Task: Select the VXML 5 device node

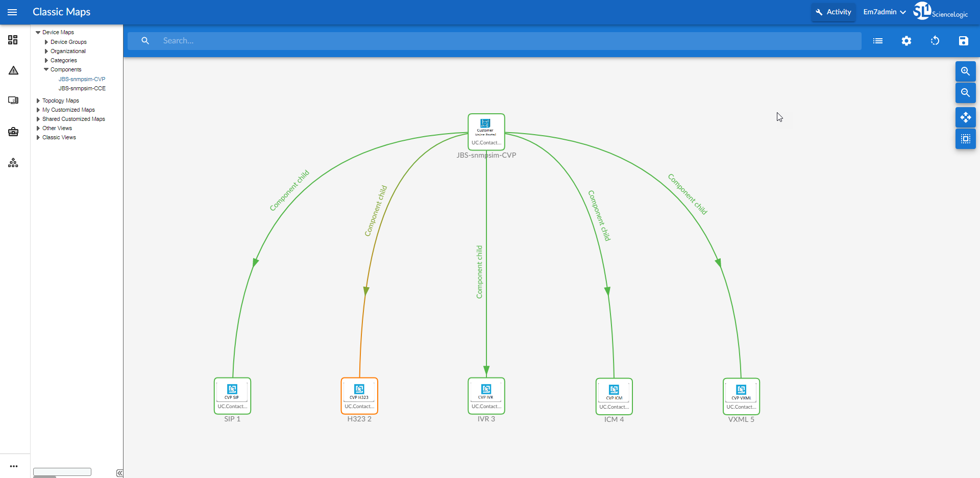Action: (x=741, y=396)
